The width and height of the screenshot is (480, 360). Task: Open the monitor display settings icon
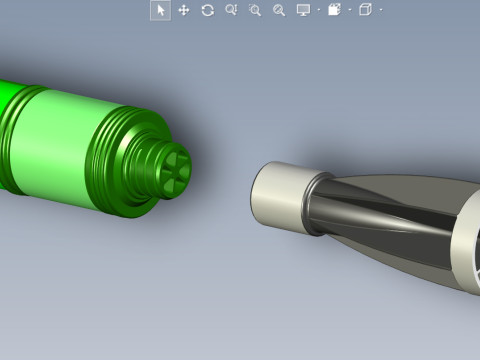pos(303,10)
